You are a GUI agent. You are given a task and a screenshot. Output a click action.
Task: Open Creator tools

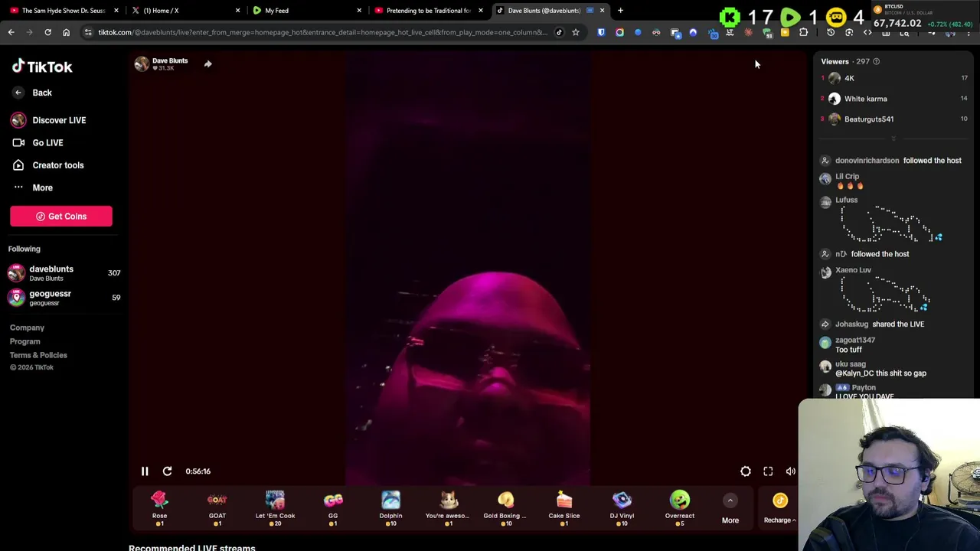47,165
